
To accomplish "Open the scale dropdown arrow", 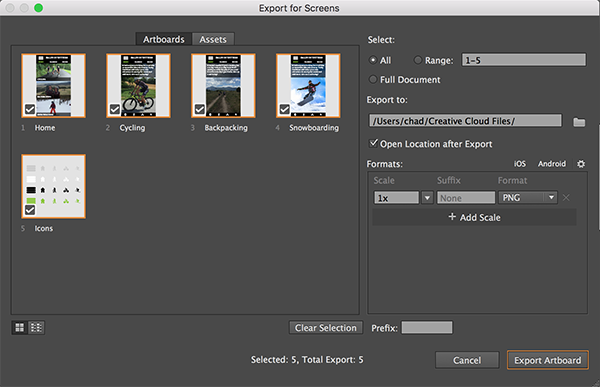I will tap(427, 198).
